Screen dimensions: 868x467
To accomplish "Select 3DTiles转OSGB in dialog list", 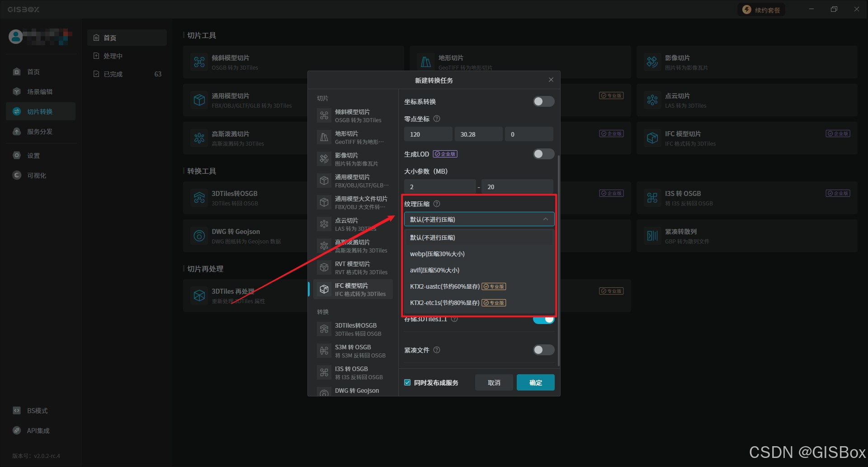I will point(353,329).
